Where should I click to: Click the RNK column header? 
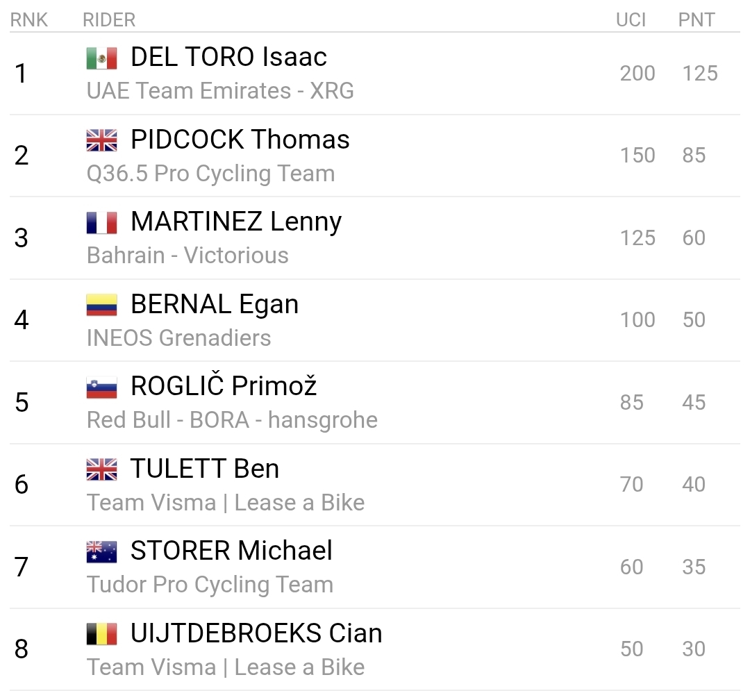[x=29, y=20]
